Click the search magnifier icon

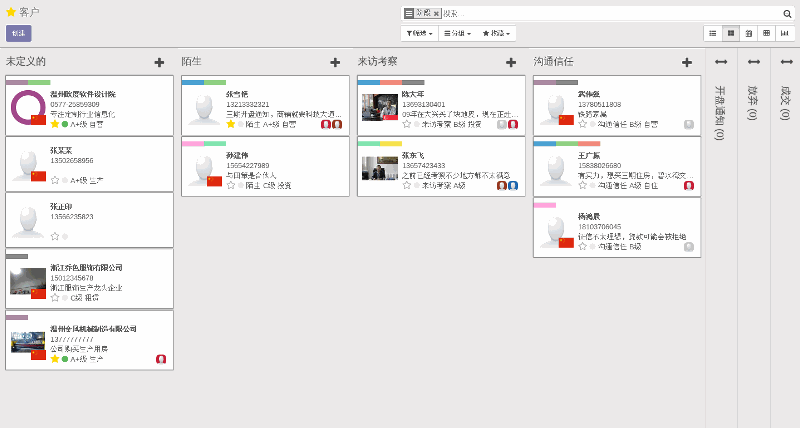coord(787,14)
